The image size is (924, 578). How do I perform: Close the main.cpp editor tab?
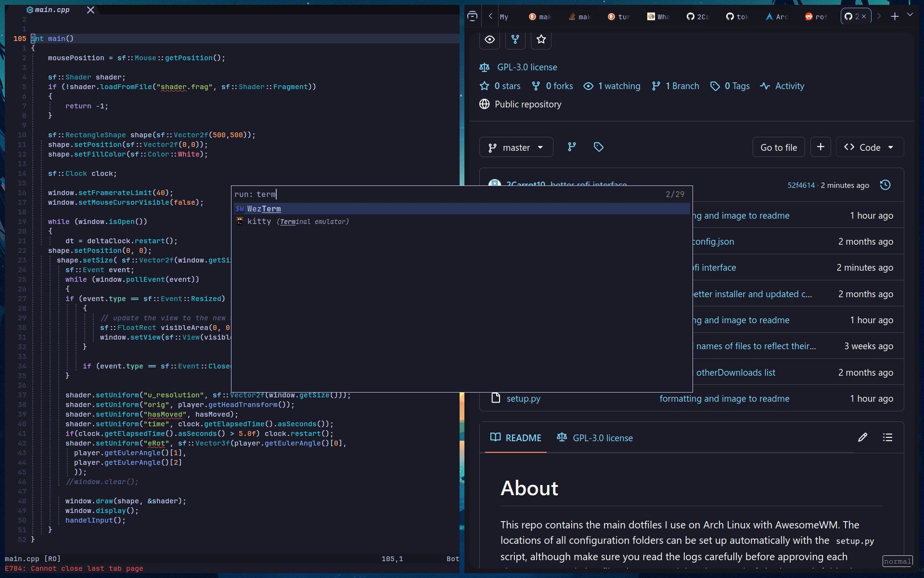pyautogui.click(x=90, y=10)
